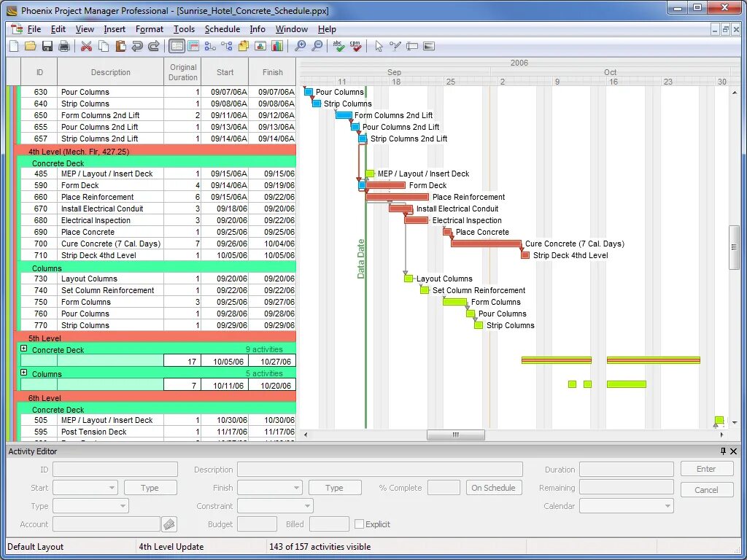This screenshot has height=560, width=747.
Task: Copy selection with the Copy icon
Action: coord(104,46)
